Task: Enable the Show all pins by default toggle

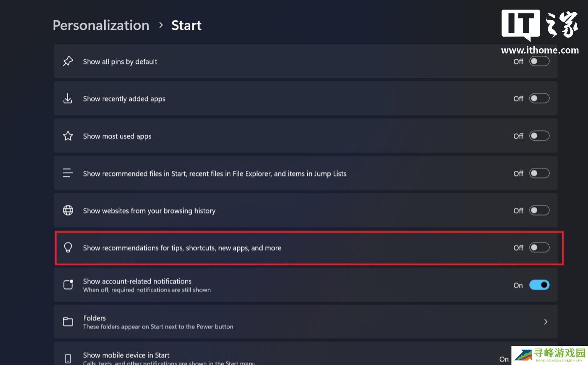Action: tap(539, 61)
